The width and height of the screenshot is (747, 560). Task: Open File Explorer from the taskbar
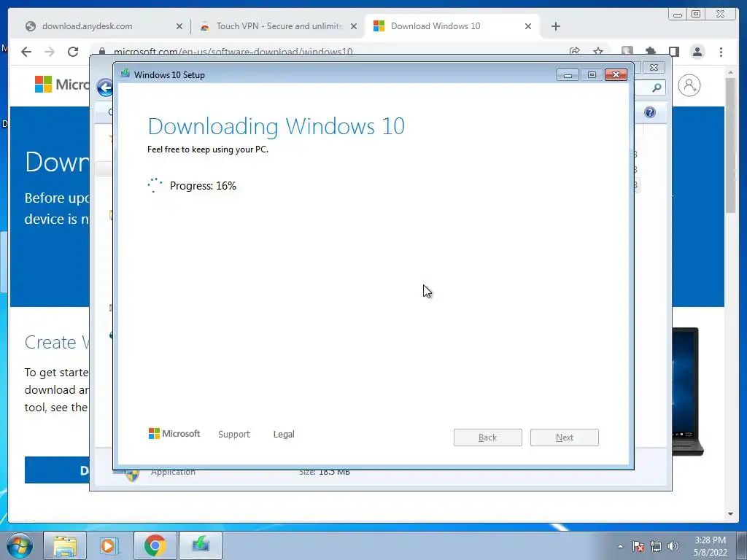coord(65,545)
